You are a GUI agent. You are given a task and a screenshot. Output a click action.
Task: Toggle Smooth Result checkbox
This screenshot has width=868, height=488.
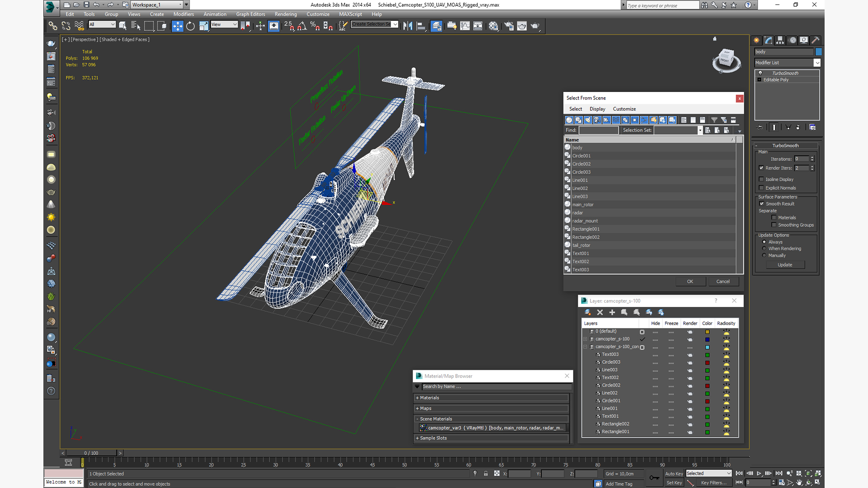761,203
